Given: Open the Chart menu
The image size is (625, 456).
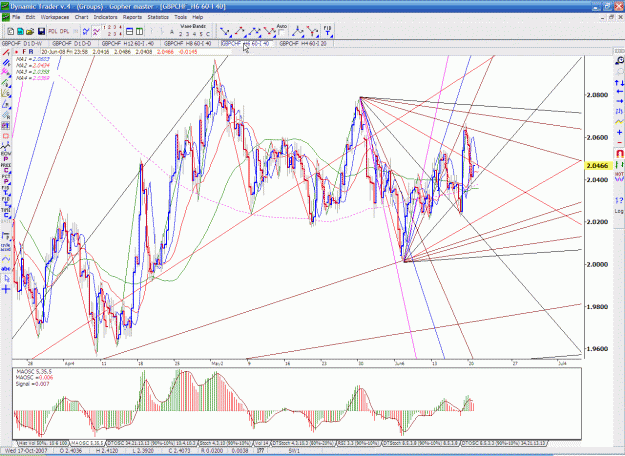Looking at the screenshot, I should (81, 17).
